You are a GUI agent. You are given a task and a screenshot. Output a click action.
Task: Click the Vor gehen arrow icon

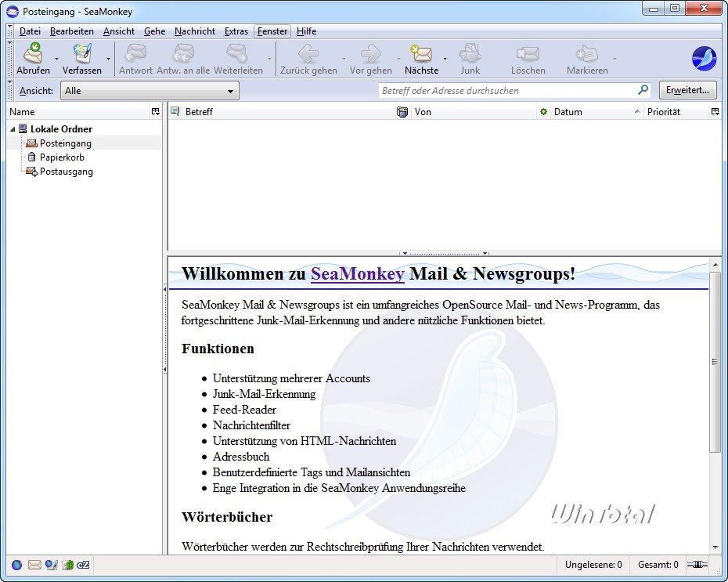370,53
